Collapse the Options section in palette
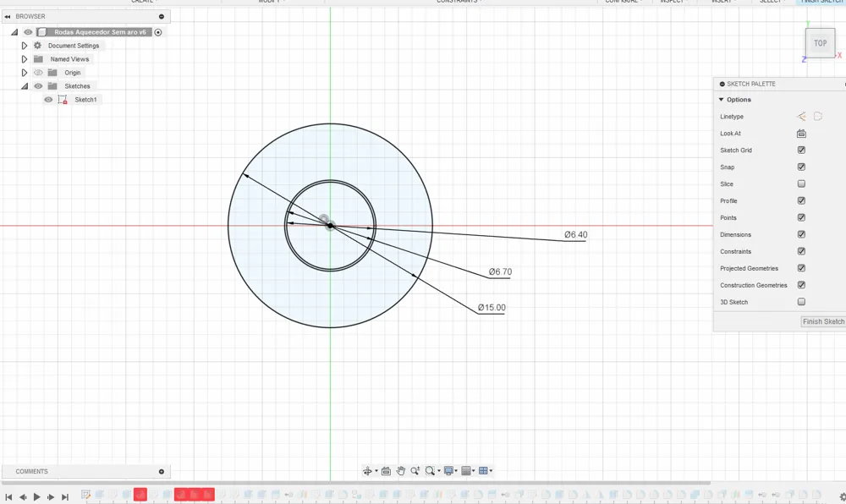The width and height of the screenshot is (846, 504). click(x=722, y=100)
